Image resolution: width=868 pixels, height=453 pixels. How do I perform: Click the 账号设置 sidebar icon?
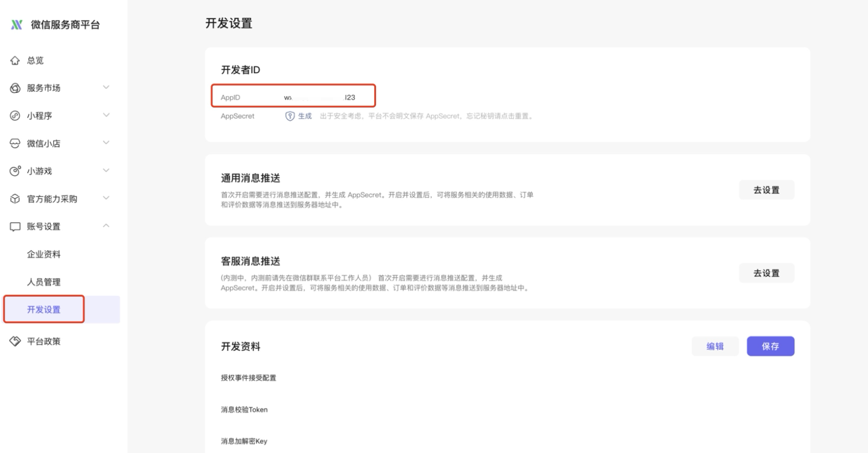pyautogui.click(x=15, y=226)
